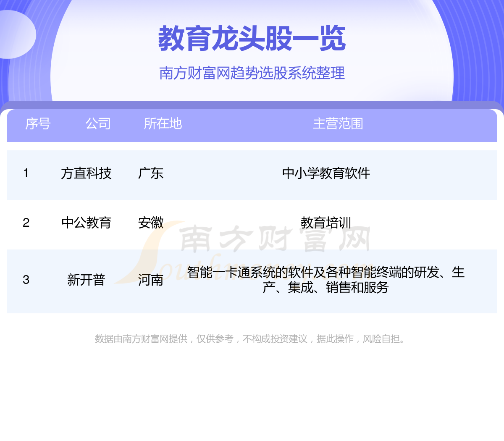Select the 所在地 column header
The width and height of the screenshot is (504, 441).
tap(163, 123)
